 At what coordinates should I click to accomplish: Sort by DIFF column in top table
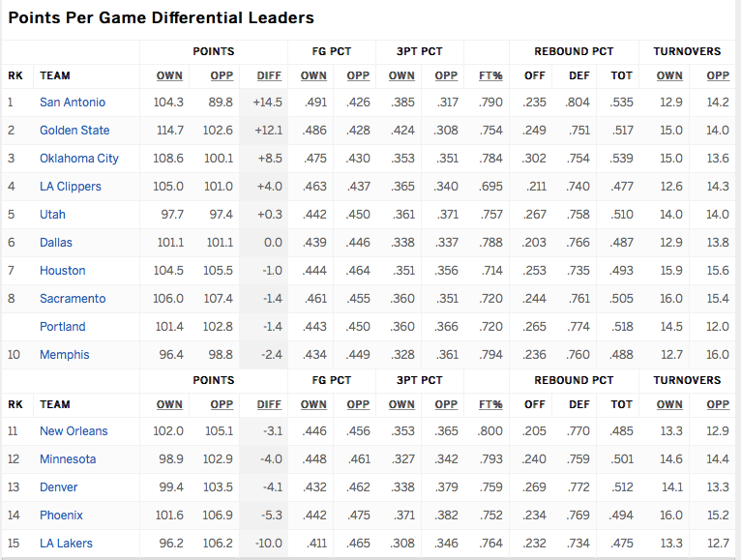pyautogui.click(x=269, y=75)
